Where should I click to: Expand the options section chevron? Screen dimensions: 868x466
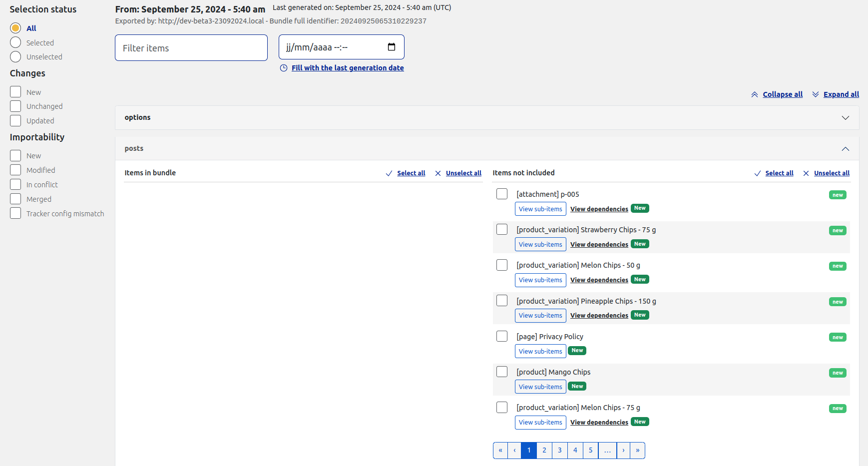pyautogui.click(x=845, y=118)
